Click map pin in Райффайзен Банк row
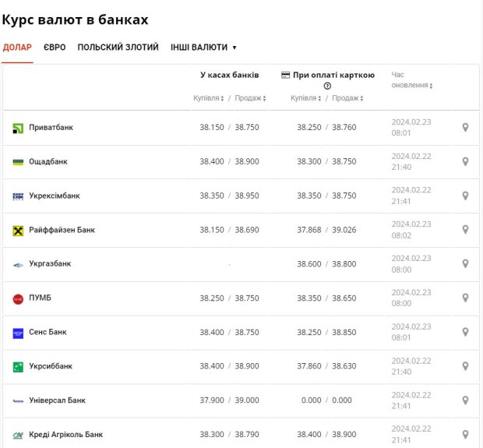 [465, 230]
